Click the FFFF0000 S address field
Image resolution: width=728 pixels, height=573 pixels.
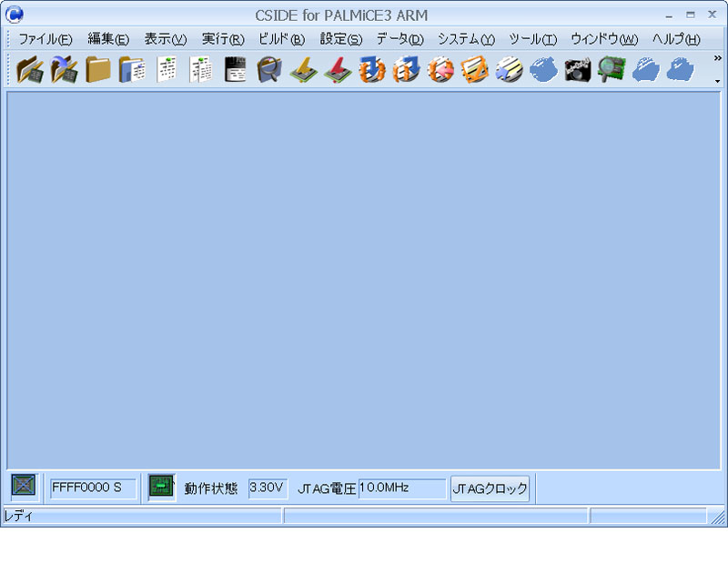[93, 488]
